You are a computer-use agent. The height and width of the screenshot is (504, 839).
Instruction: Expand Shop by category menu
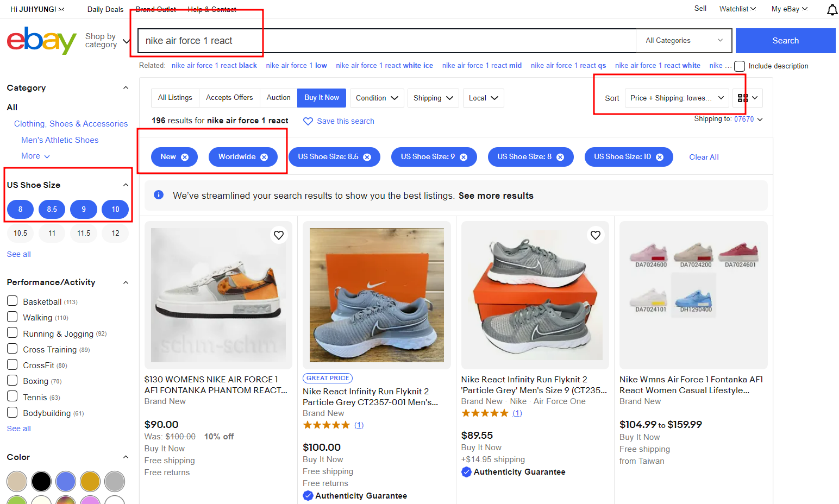(x=108, y=41)
